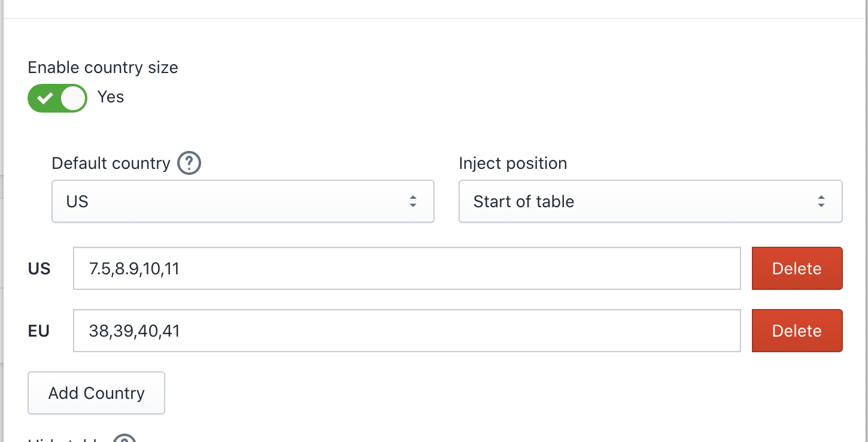This screenshot has height=442, width=868.
Task: Click the Yes label next to the toggle
Action: point(111,97)
